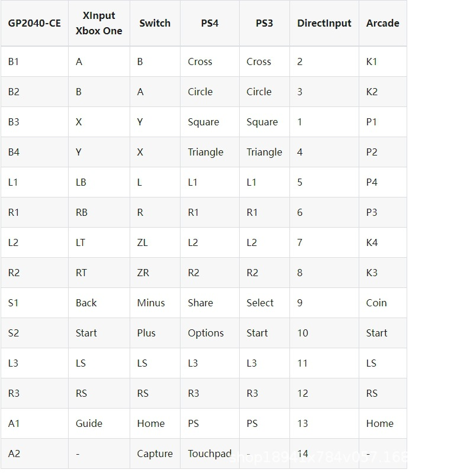Select the Switch column header

tap(154, 24)
